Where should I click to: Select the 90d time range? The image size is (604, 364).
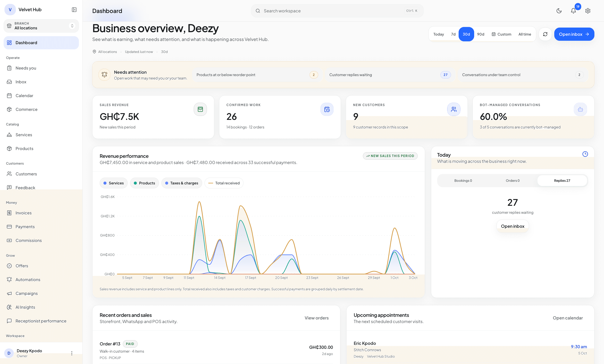481,34
